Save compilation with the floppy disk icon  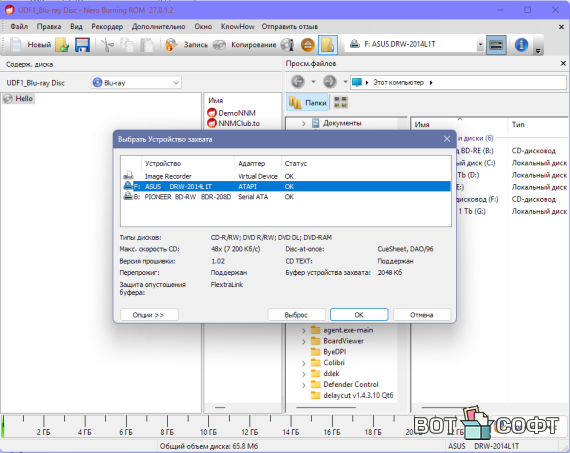coord(83,45)
